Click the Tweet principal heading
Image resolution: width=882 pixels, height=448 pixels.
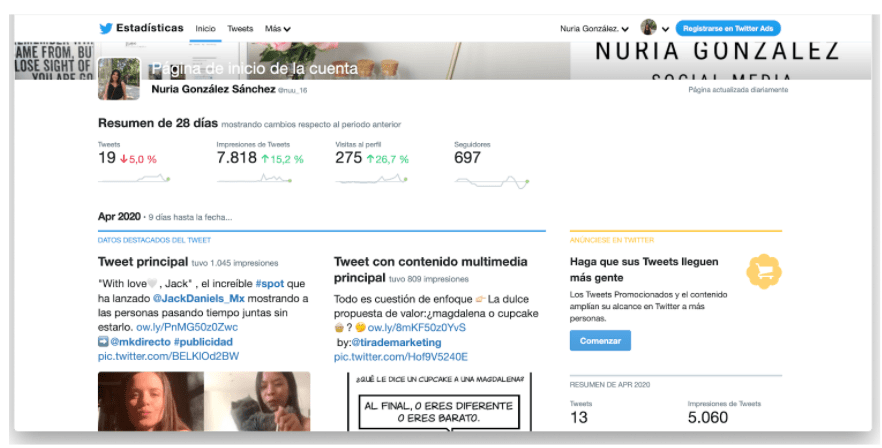[143, 262]
